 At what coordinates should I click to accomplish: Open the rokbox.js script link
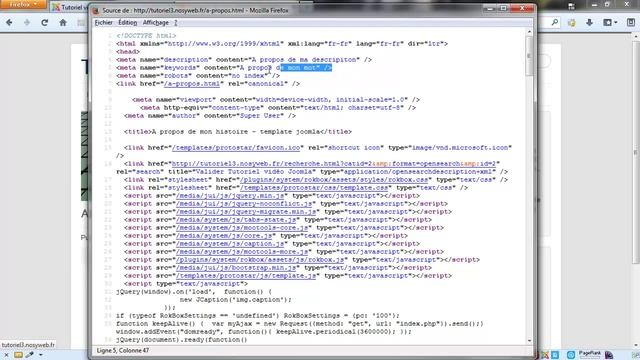[x=260, y=260]
